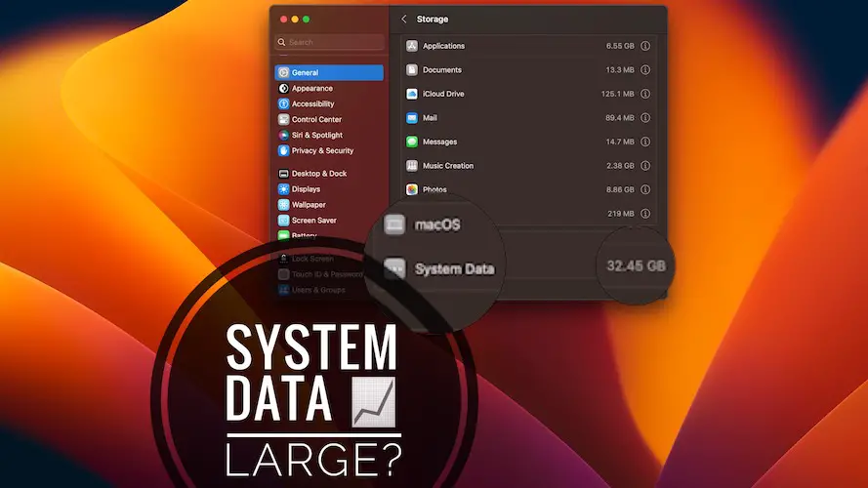Image resolution: width=868 pixels, height=488 pixels.
Task: Select the Music Creation row label
Action: point(448,166)
